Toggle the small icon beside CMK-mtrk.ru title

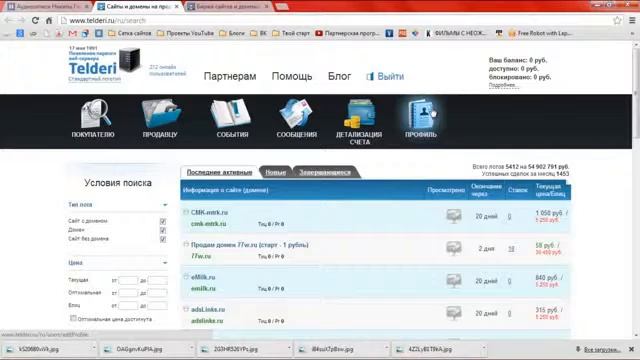point(186,212)
